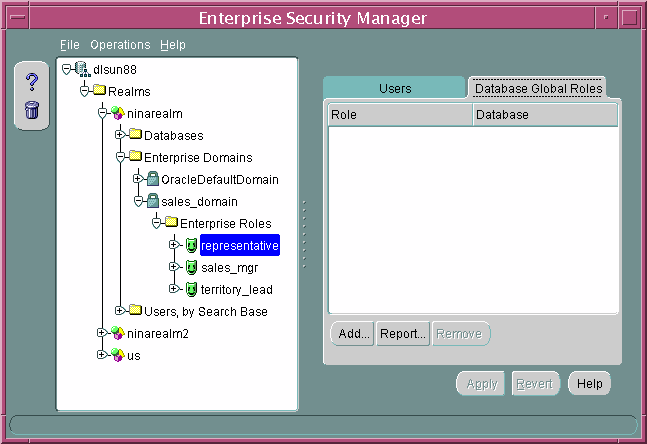Collapse the Enterprise Roles node
Viewport: 647px width, 444px height.
pyautogui.click(x=156, y=223)
